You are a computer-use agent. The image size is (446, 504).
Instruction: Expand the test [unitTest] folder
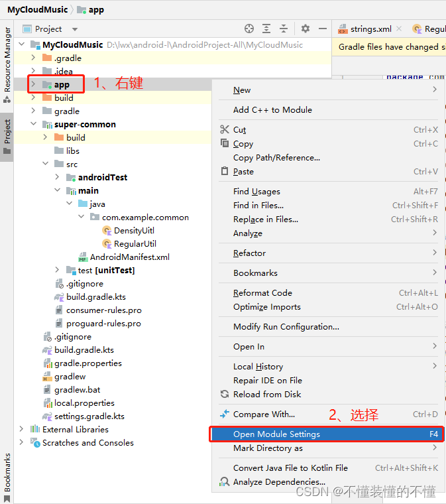tap(57, 270)
